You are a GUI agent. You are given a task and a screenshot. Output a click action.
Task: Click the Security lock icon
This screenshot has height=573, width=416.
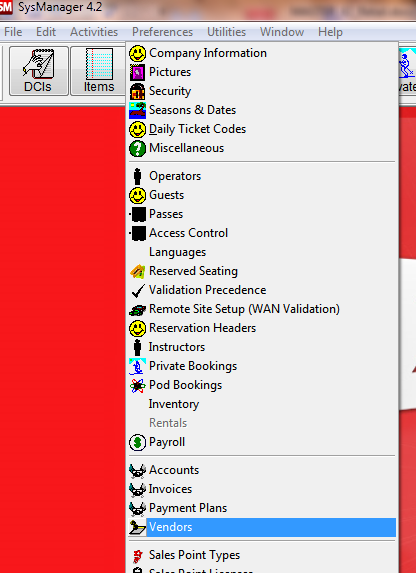(x=137, y=91)
